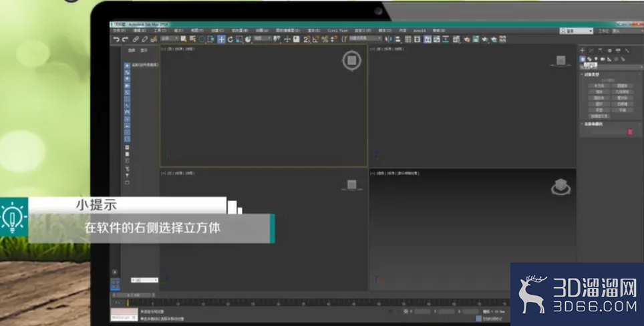Toggle the Keyboard Shortcut Override button

[x=296, y=39]
